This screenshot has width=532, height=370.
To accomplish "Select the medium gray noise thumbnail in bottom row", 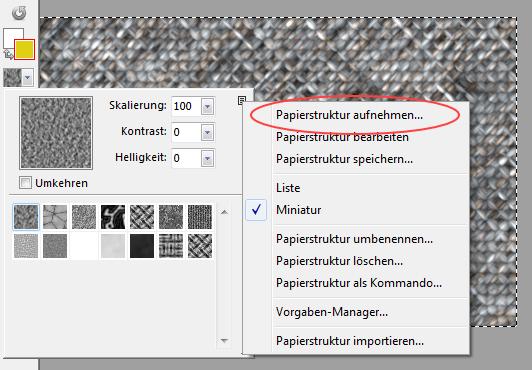I will coord(55,246).
